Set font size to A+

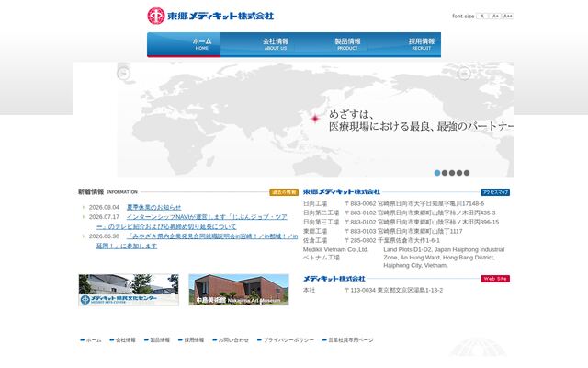[495, 17]
